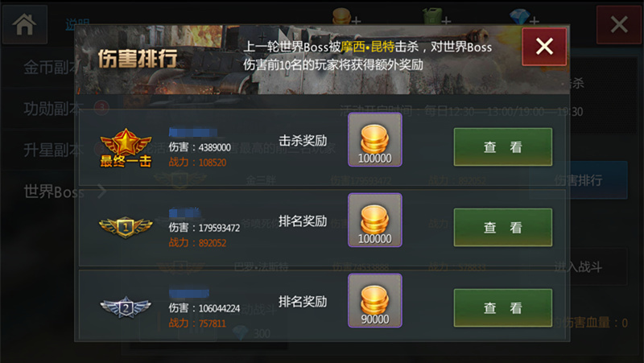Click the gold coins plus icon at top
Viewport: 644px width, 363px height.
(x=346, y=17)
